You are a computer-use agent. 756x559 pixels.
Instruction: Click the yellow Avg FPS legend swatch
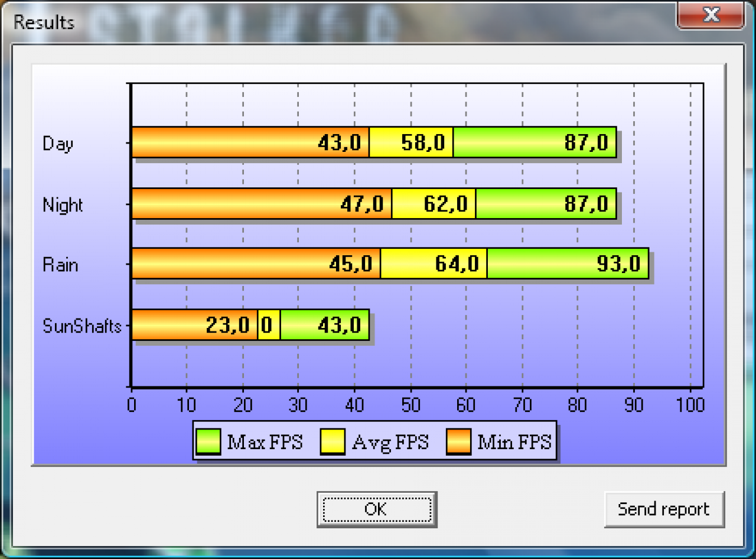(x=333, y=442)
